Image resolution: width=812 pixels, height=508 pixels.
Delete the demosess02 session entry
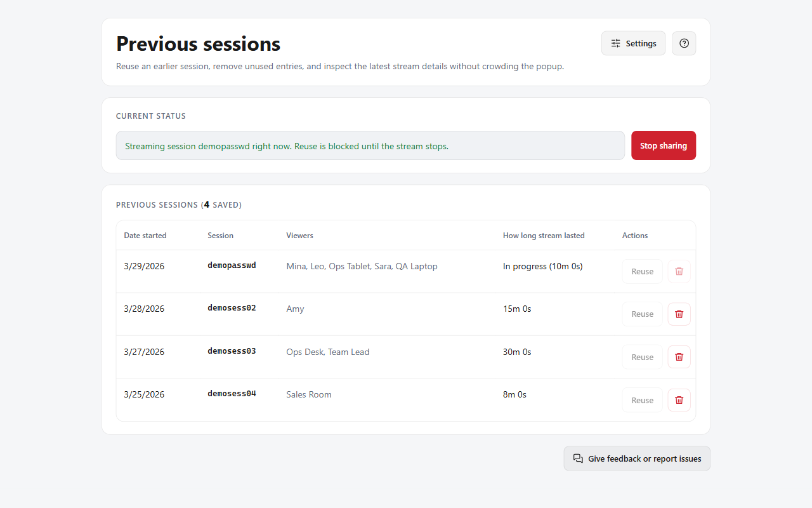click(x=679, y=314)
